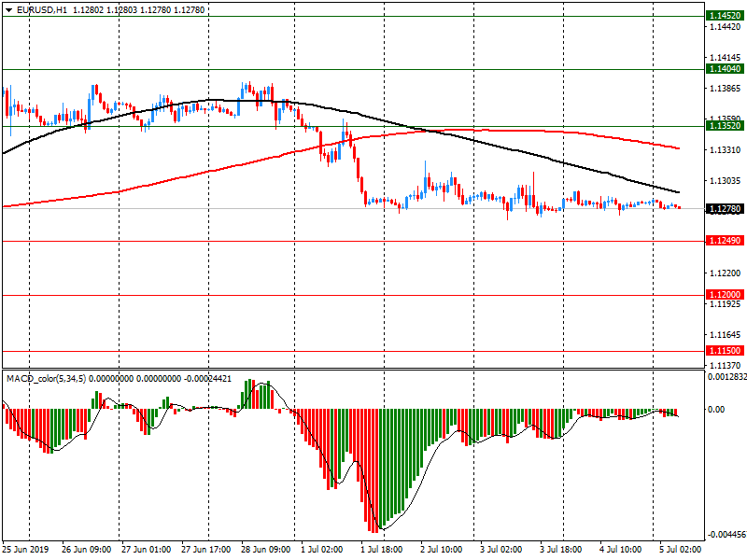
Task: Click the 28 Jun 09:00 time label
Action: (x=265, y=550)
